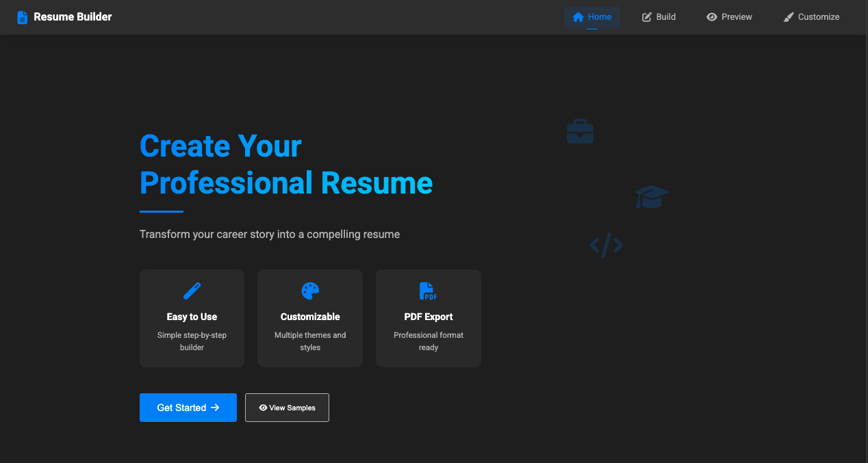Click 'Multiple themes and styles' description text
This screenshot has width=868, height=463.
[310, 341]
